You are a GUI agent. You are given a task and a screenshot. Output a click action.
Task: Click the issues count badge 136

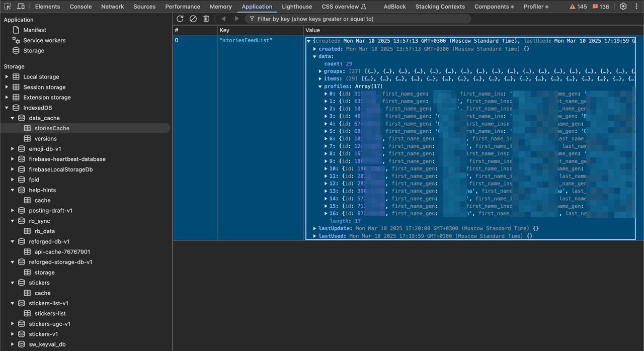(x=601, y=7)
